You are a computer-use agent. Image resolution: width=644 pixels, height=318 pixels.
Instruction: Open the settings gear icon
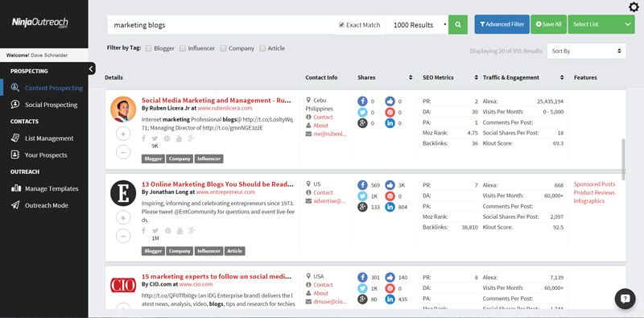[634, 7]
